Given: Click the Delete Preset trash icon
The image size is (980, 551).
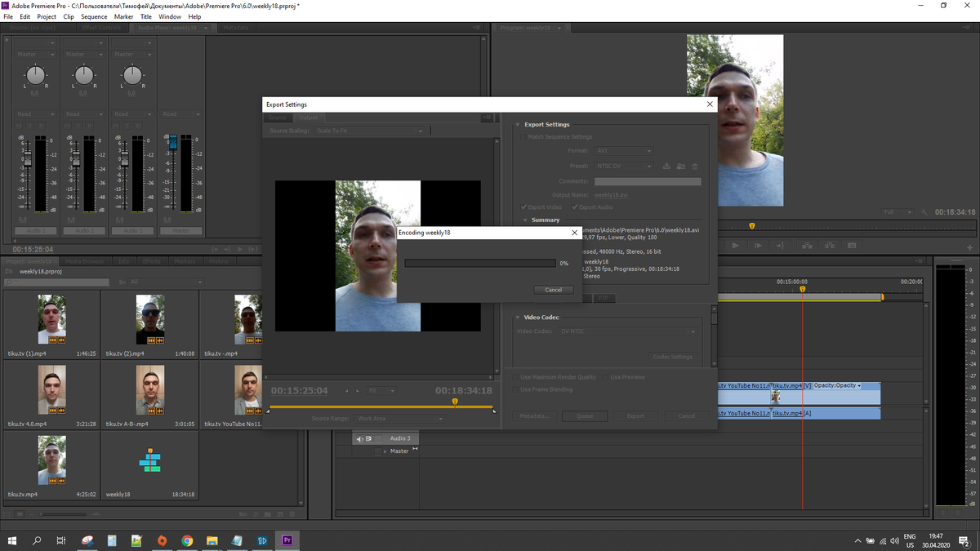Looking at the screenshot, I should [695, 166].
